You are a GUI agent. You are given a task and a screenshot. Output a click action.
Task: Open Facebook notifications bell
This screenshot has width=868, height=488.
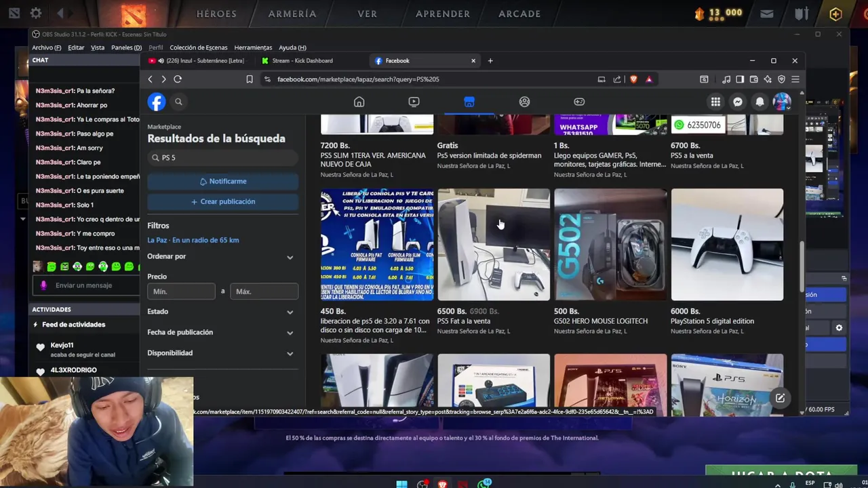pos(760,102)
